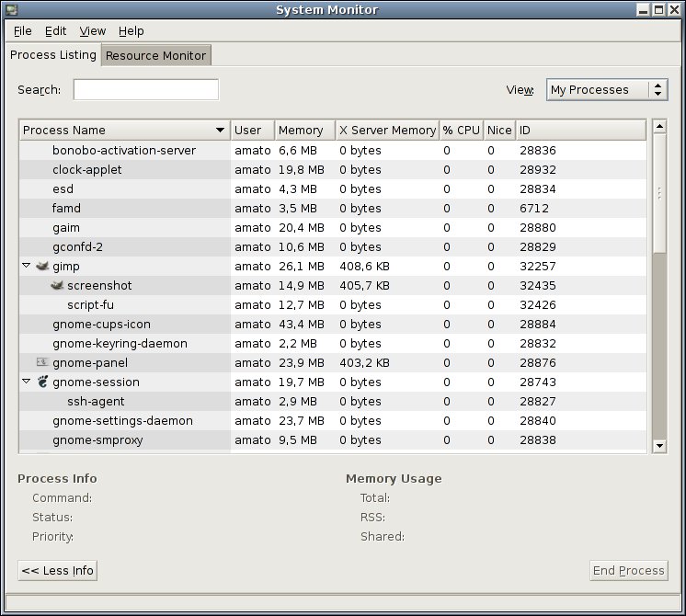The image size is (686, 616).
Task: Click process ID 32257
Action: click(x=538, y=266)
